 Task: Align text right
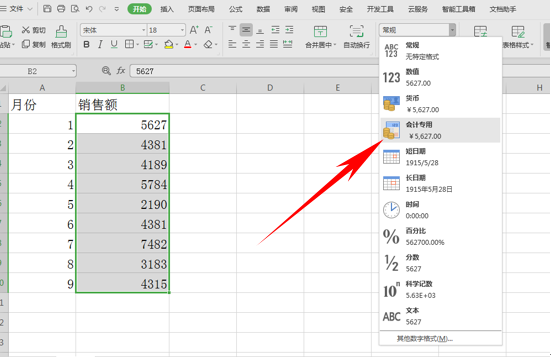coord(260,44)
